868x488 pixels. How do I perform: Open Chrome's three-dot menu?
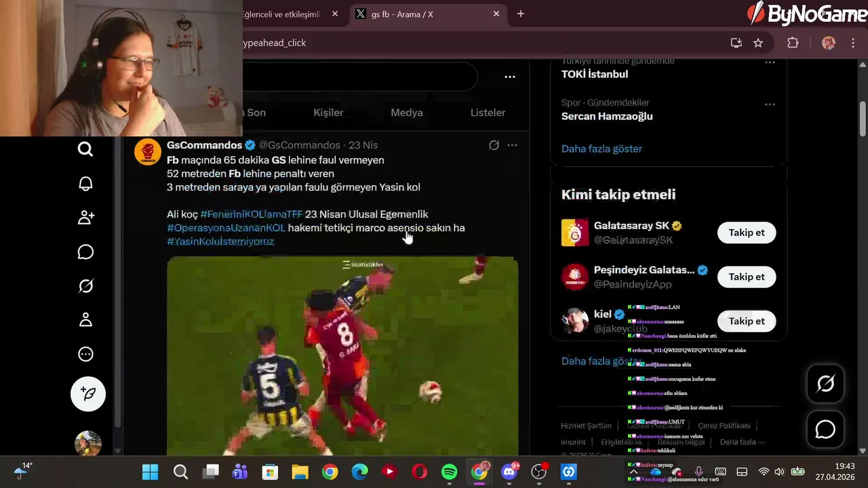853,43
